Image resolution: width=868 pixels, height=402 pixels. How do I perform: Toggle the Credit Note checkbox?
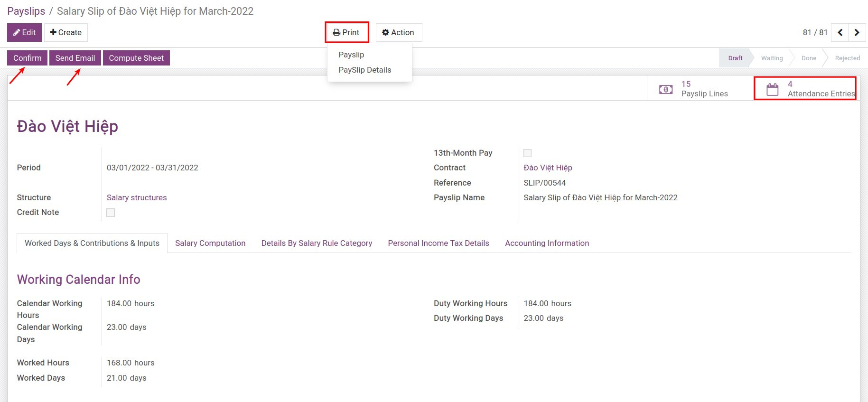pyautogui.click(x=111, y=213)
